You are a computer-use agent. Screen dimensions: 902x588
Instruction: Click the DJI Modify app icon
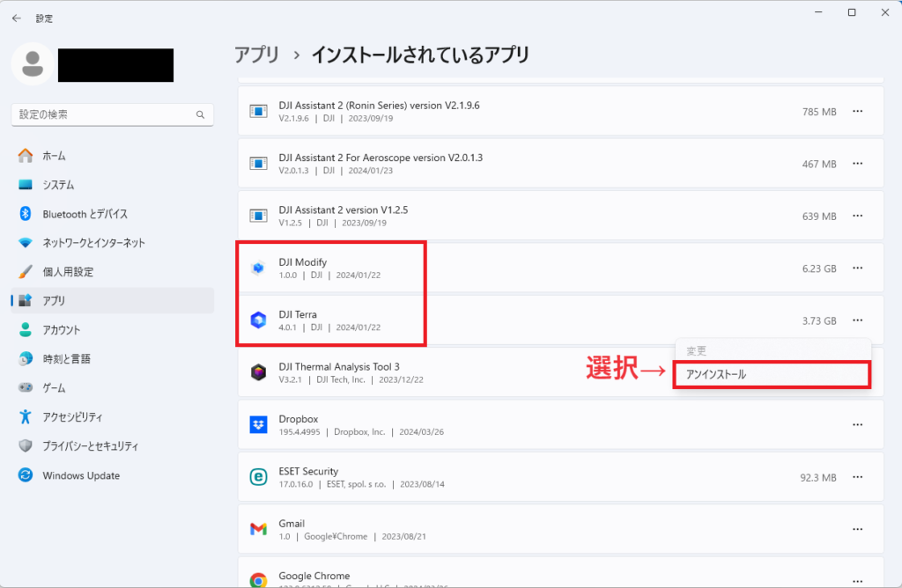pos(258,268)
